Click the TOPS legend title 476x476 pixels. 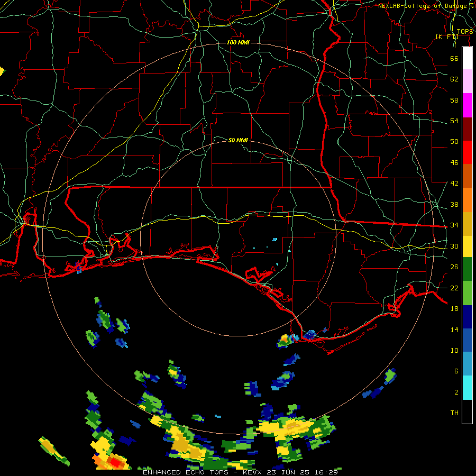(x=465, y=32)
